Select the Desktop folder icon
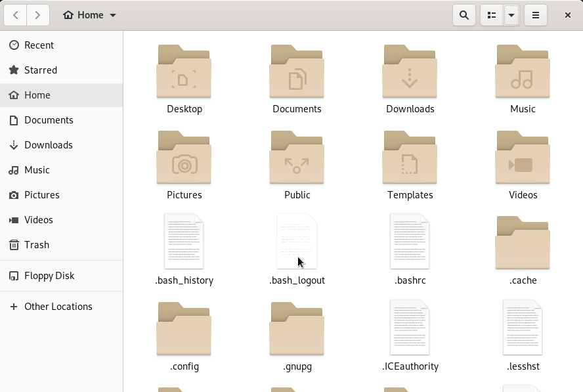 (x=184, y=72)
